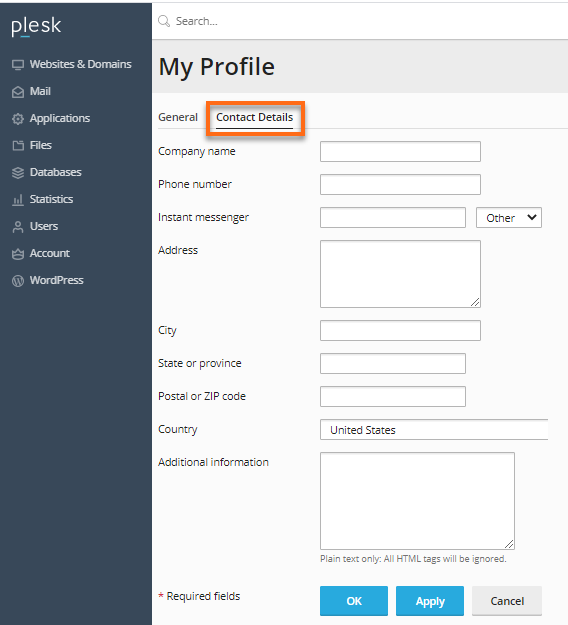Click the Databases stack icon
Viewport: 568px width, 625px height.
18,173
